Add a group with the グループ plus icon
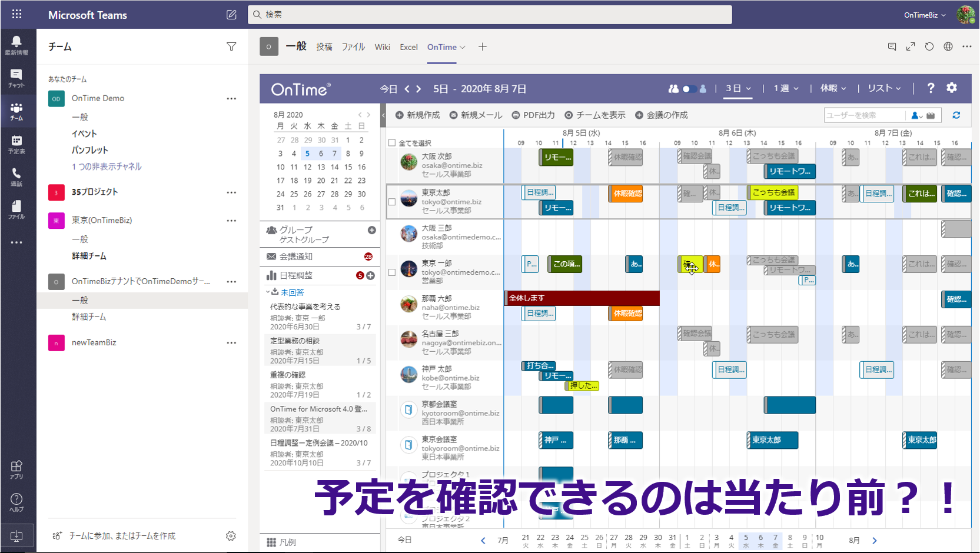This screenshot has height=553, width=980. 372,230
